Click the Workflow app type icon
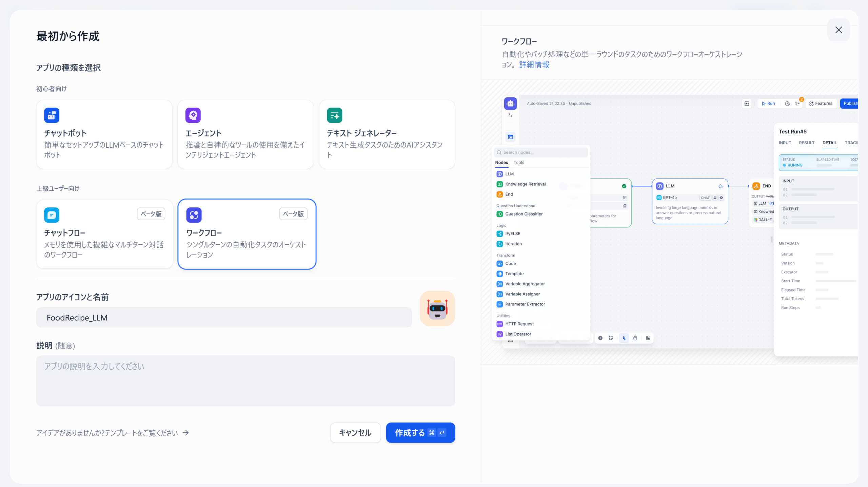868x487 pixels. tap(194, 215)
